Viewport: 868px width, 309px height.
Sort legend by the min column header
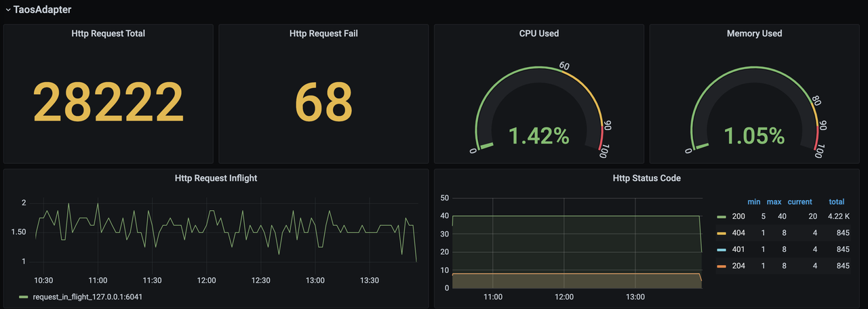point(753,202)
